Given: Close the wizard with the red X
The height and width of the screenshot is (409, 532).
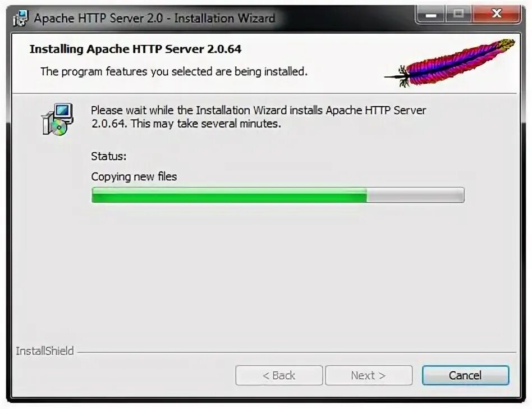Looking at the screenshot, I should click(497, 15).
